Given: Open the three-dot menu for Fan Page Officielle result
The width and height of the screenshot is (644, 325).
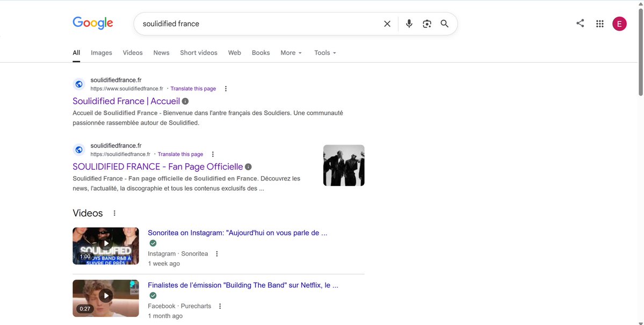Looking at the screenshot, I should pyautogui.click(x=213, y=155).
